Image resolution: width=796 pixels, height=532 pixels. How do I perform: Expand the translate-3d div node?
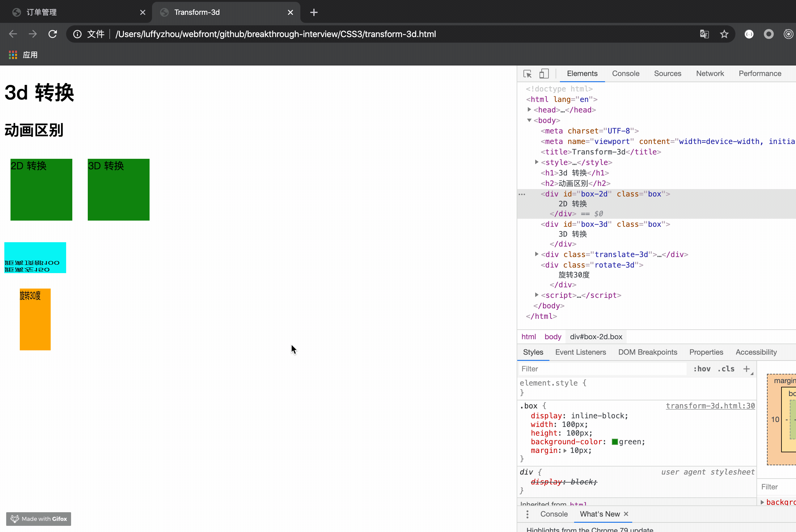point(537,254)
